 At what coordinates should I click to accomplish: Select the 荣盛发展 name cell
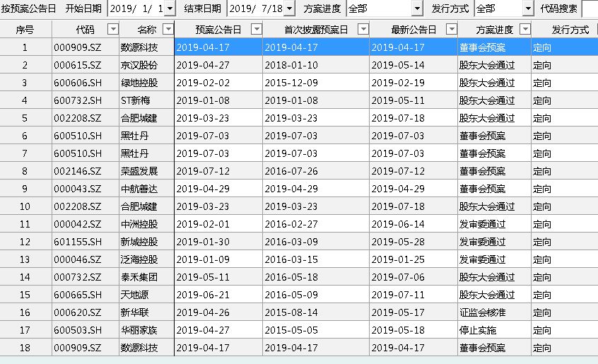(x=147, y=171)
